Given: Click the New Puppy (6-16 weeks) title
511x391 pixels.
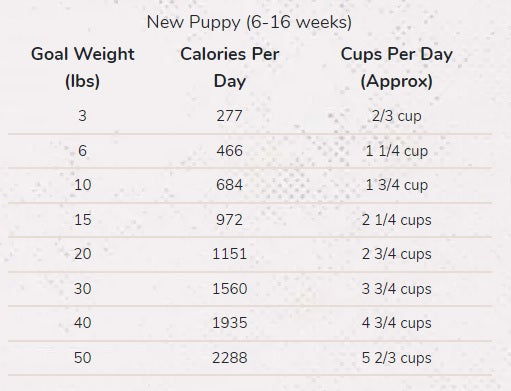Looking at the screenshot, I should coord(249,23).
